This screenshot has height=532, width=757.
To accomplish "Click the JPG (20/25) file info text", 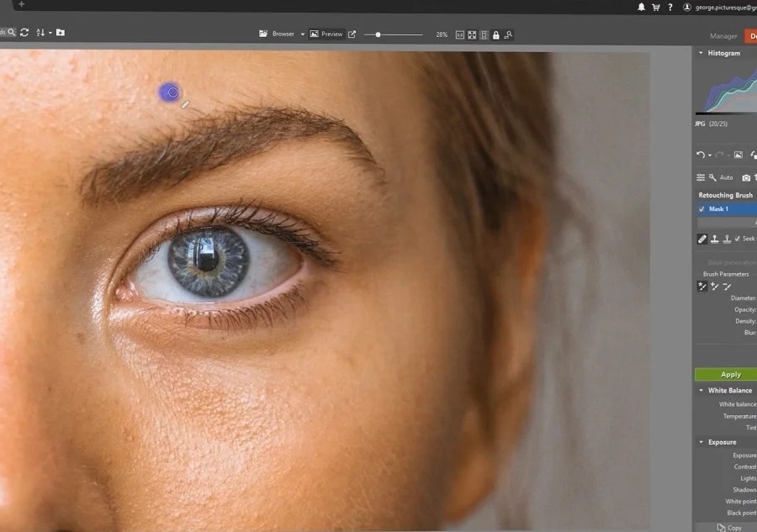I will coord(711,124).
